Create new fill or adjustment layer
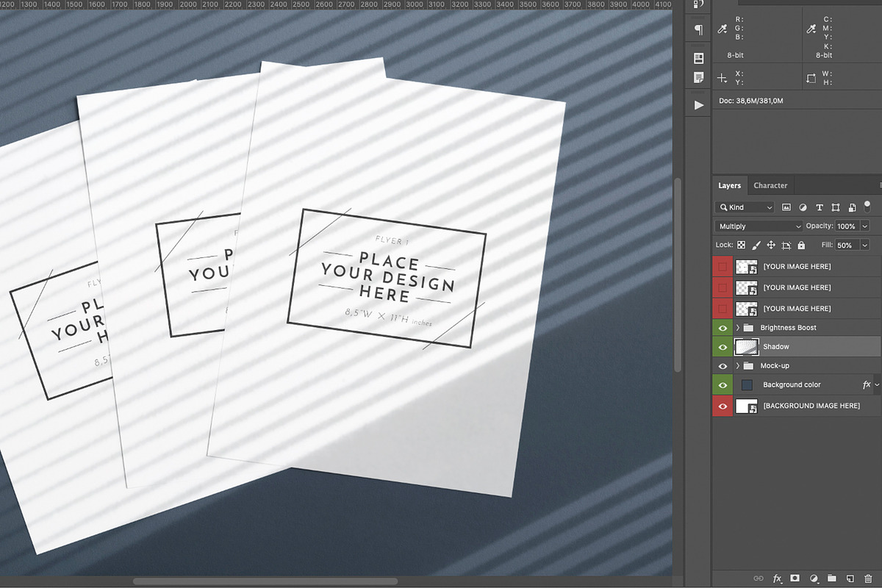The height and width of the screenshot is (588, 882). pos(814,578)
